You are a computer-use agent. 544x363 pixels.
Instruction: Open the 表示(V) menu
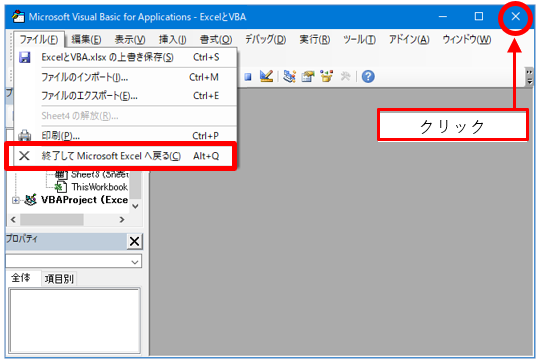pyautogui.click(x=130, y=40)
